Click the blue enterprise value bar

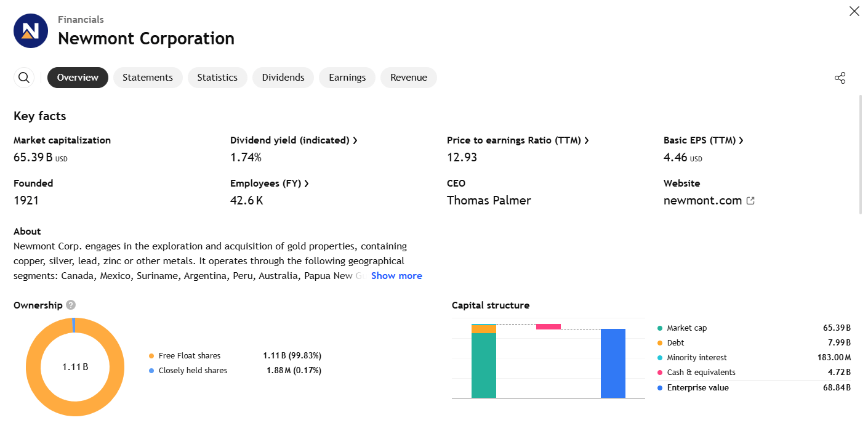tap(613, 363)
